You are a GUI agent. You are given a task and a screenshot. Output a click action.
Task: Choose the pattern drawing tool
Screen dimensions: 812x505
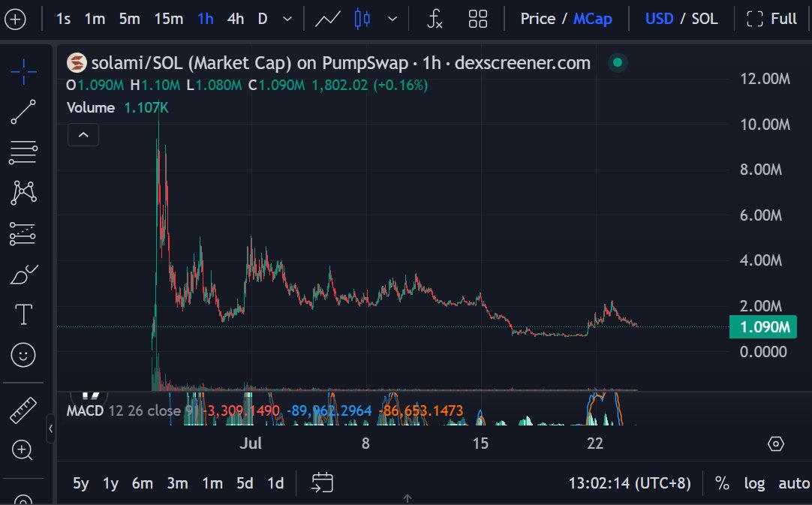tap(23, 193)
